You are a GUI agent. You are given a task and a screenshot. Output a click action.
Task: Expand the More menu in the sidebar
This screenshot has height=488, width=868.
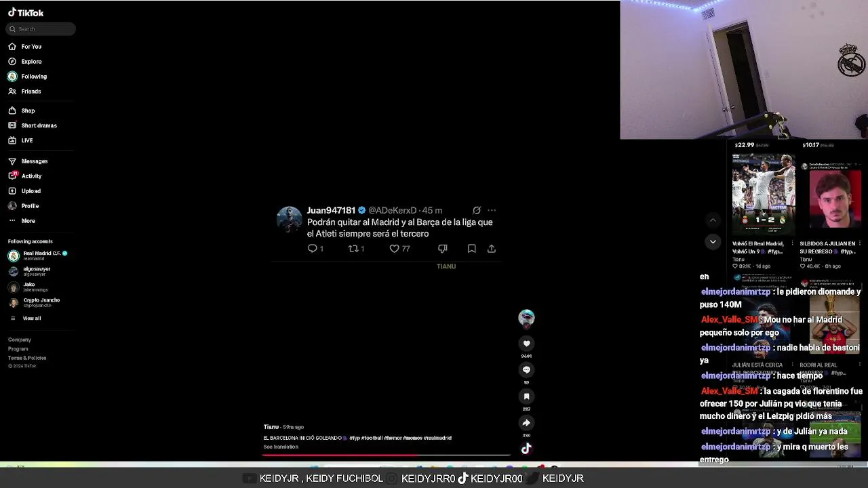coord(22,221)
